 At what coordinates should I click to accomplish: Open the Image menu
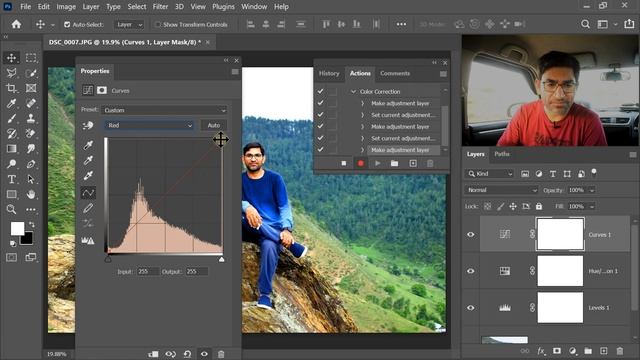[66, 7]
